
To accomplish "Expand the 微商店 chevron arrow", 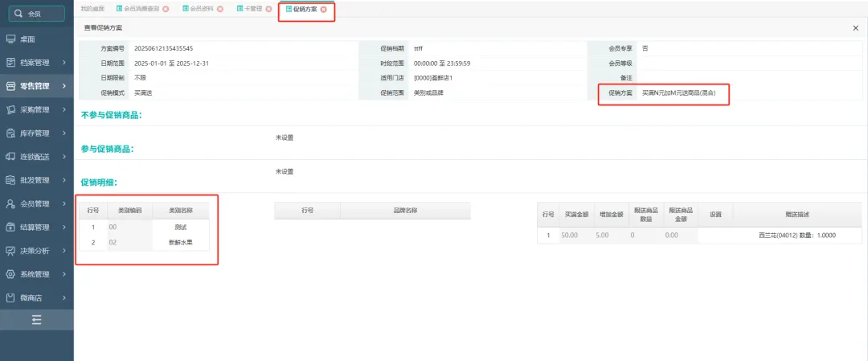I will pos(63,297).
